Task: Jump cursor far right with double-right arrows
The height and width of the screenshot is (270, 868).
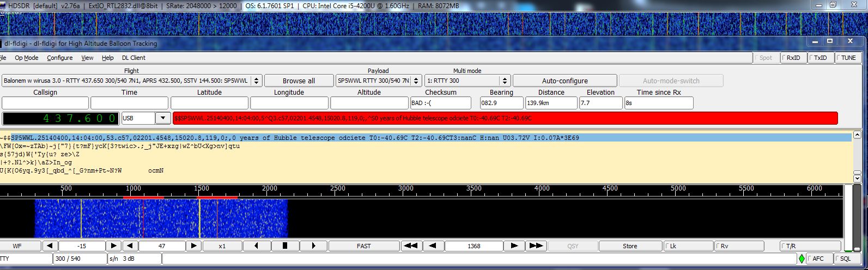Action: pyautogui.click(x=536, y=246)
